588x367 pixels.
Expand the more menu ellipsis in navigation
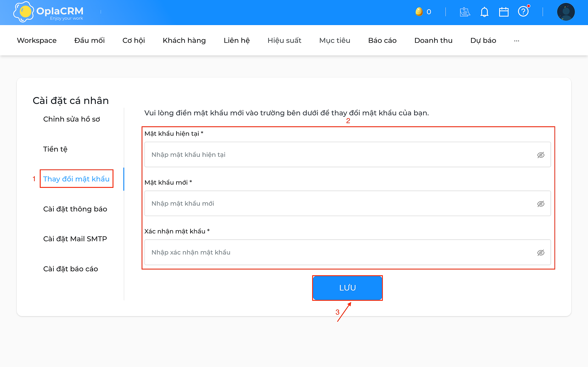coord(517,41)
